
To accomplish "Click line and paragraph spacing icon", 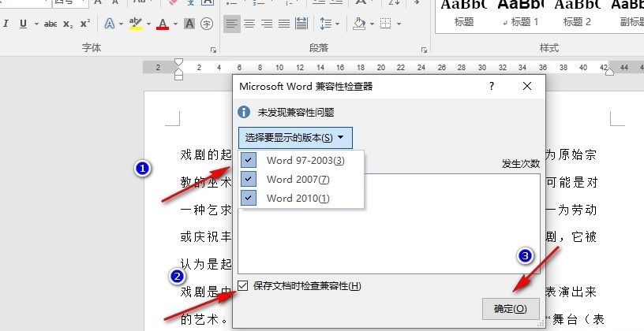I will click(x=326, y=24).
